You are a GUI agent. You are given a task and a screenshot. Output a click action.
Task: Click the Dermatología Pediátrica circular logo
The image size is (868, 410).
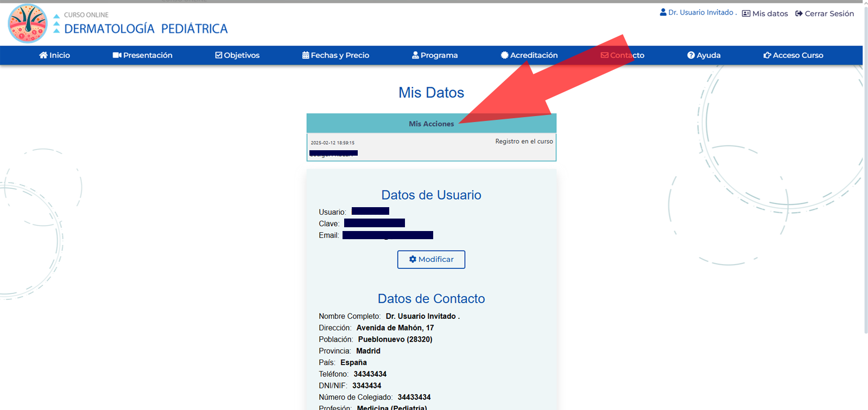(x=28, y=24)
